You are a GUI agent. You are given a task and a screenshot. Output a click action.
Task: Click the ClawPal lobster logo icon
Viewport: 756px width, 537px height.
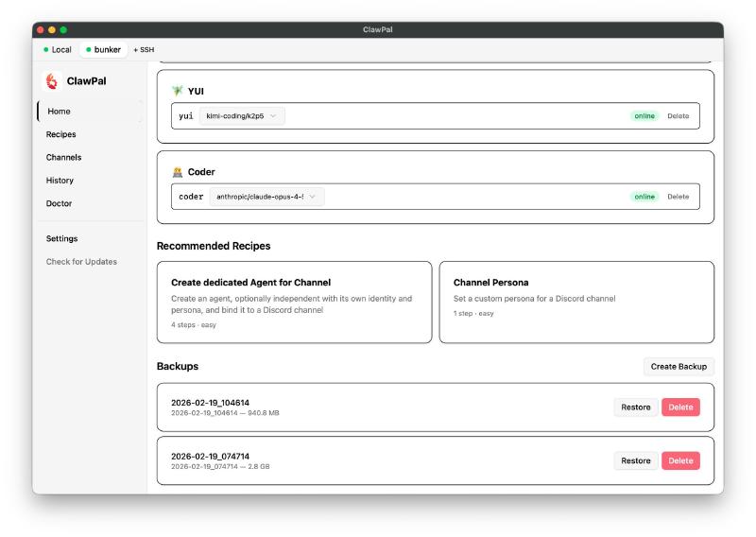(x=53, y=81)
